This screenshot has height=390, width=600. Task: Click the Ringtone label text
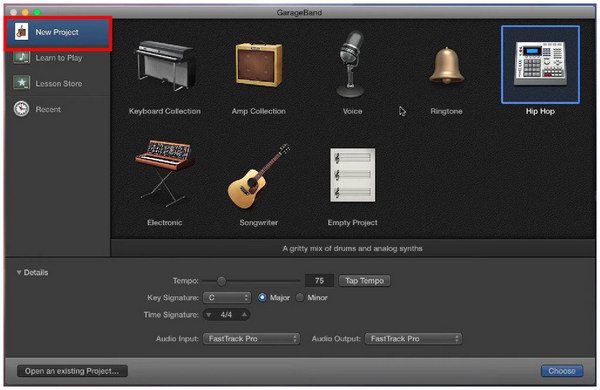point(446,111)
